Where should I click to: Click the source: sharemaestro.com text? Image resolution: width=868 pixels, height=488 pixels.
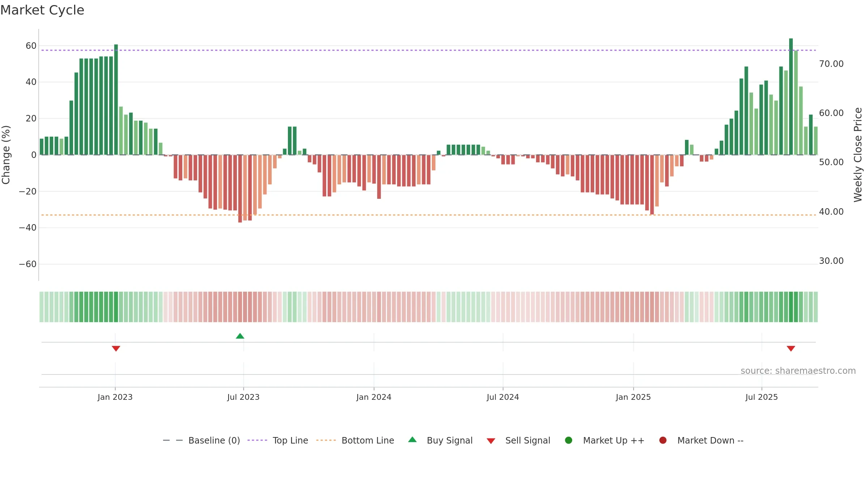tap(798, 371)
